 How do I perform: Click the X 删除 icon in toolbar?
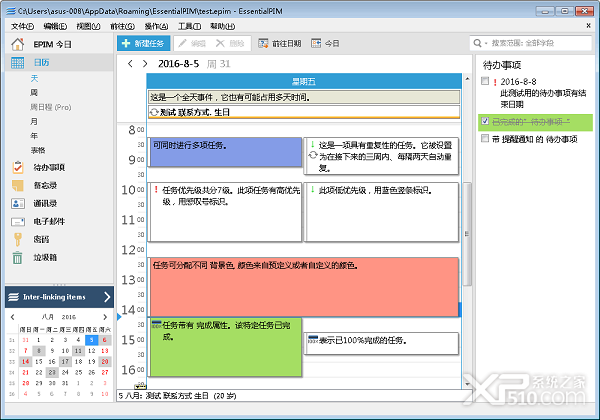pos(220,43)
